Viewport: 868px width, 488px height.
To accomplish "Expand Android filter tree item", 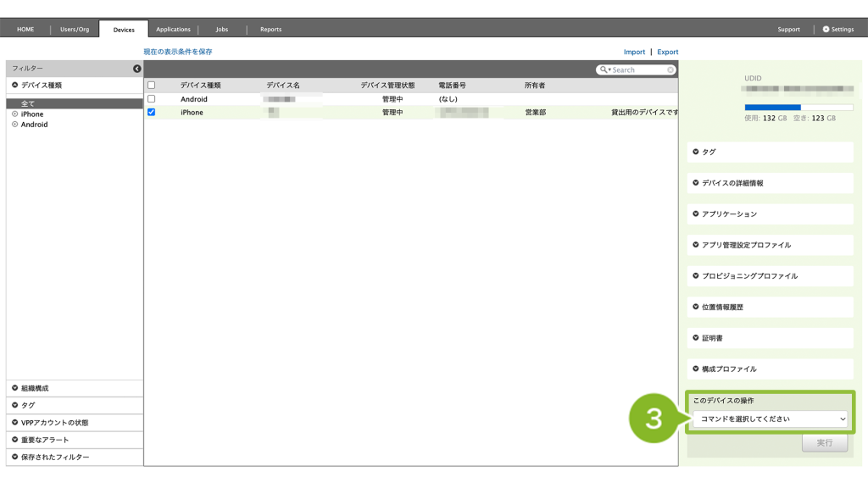I will [x=15, y=125].
